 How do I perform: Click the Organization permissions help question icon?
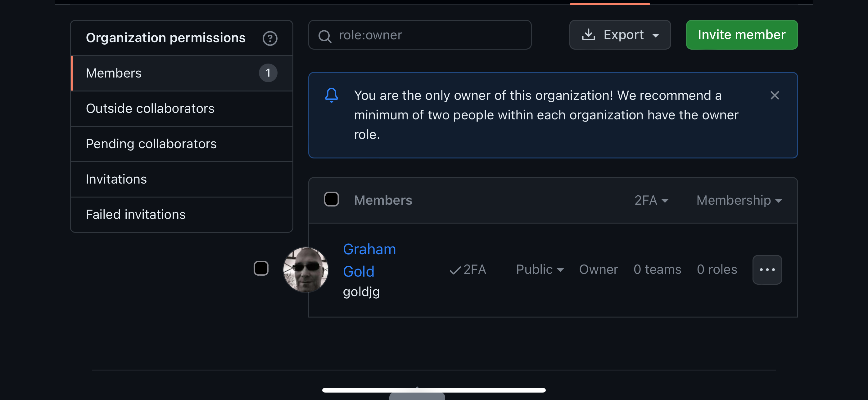270,38
